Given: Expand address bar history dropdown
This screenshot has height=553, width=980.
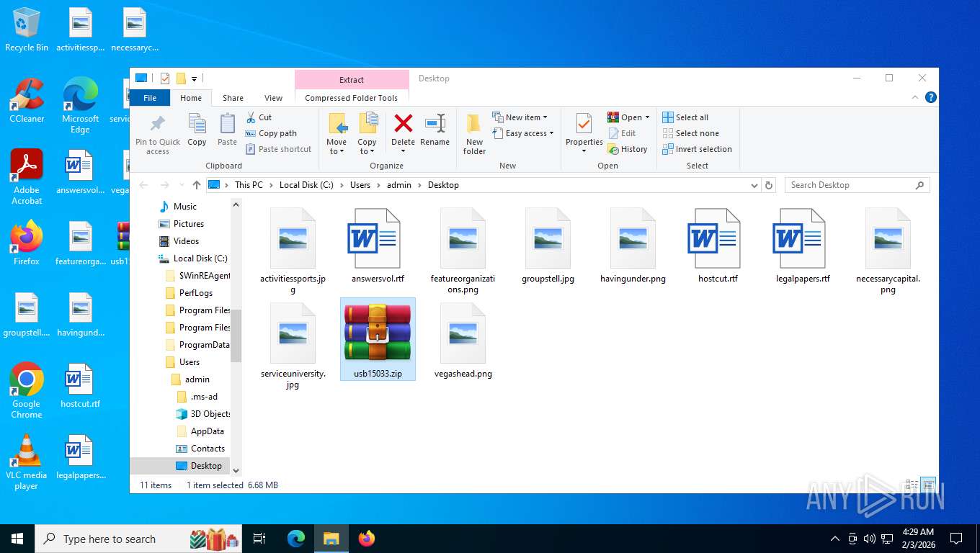Looking at the screenshot, I should coord(754,185).
